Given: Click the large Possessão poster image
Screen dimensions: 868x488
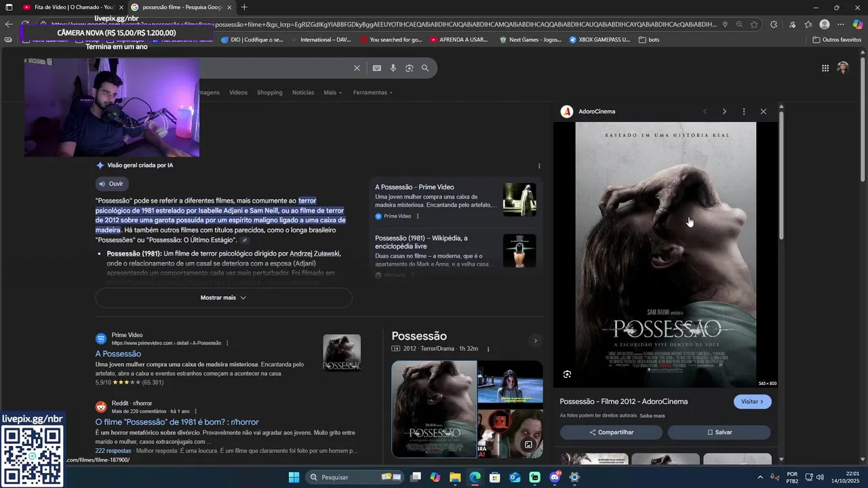Looking at the screenshot, I should 665,255.
